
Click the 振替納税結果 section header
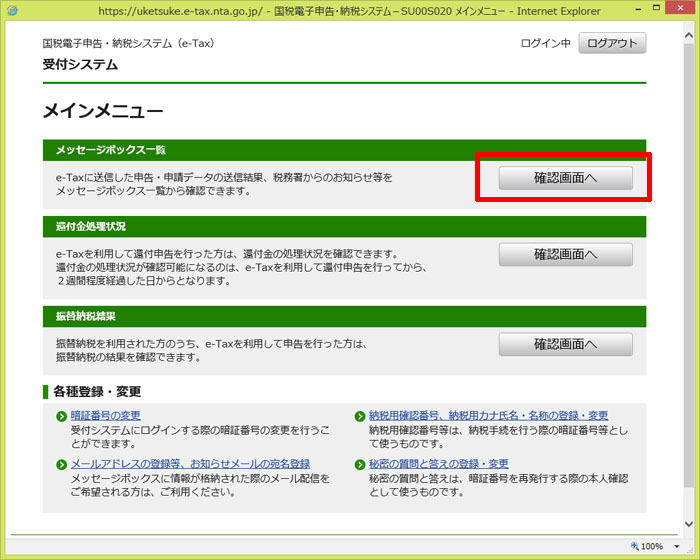[x=344, y=317]
